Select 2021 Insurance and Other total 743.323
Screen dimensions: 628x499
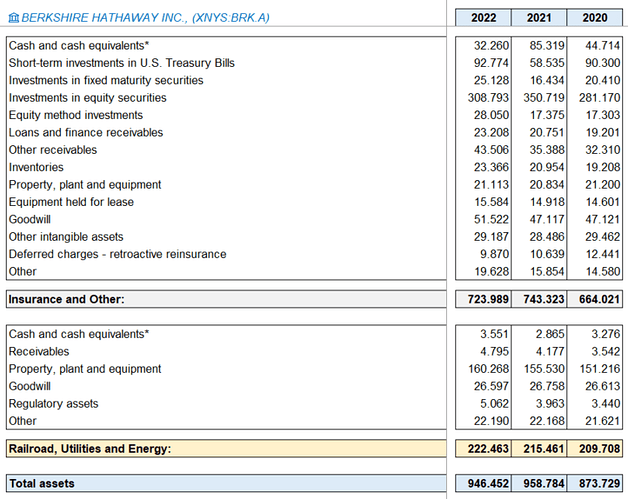click(544, 299)
